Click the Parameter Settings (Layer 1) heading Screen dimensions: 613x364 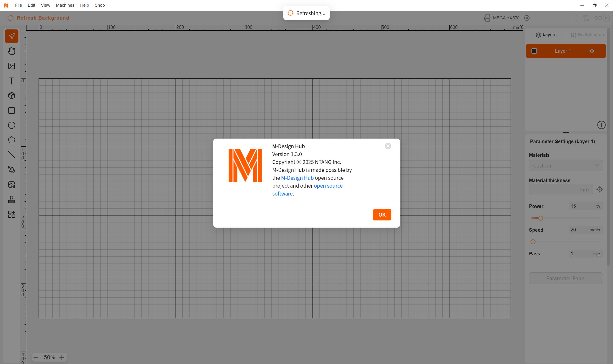click(x=562, y=141)
